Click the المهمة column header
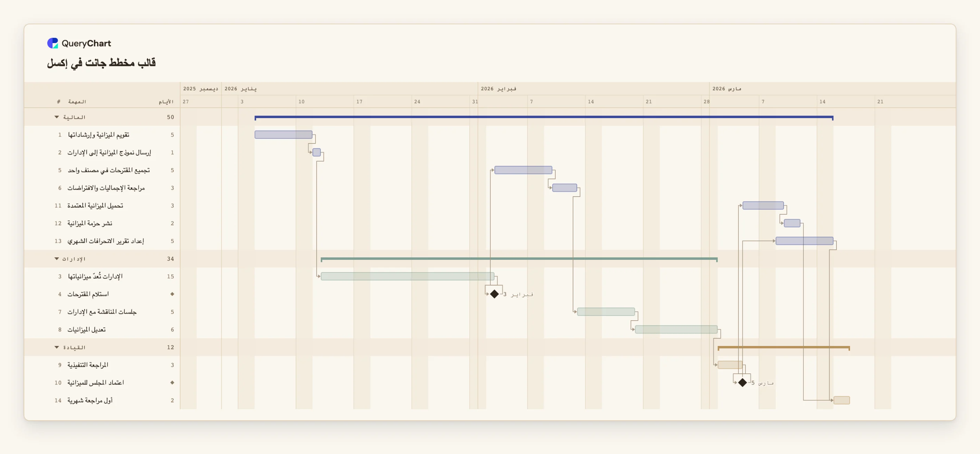 pos(77,101)
